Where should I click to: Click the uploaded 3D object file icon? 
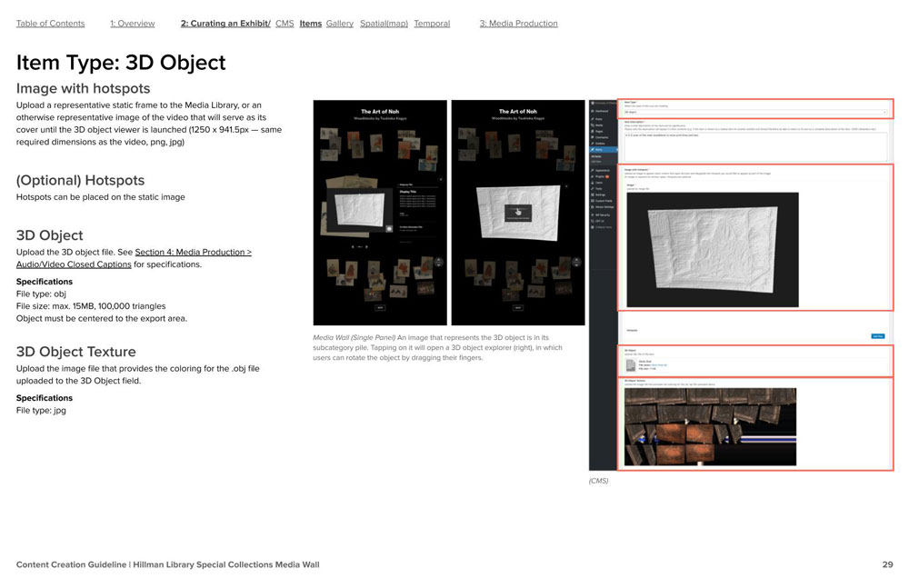(x=631, y=365)
